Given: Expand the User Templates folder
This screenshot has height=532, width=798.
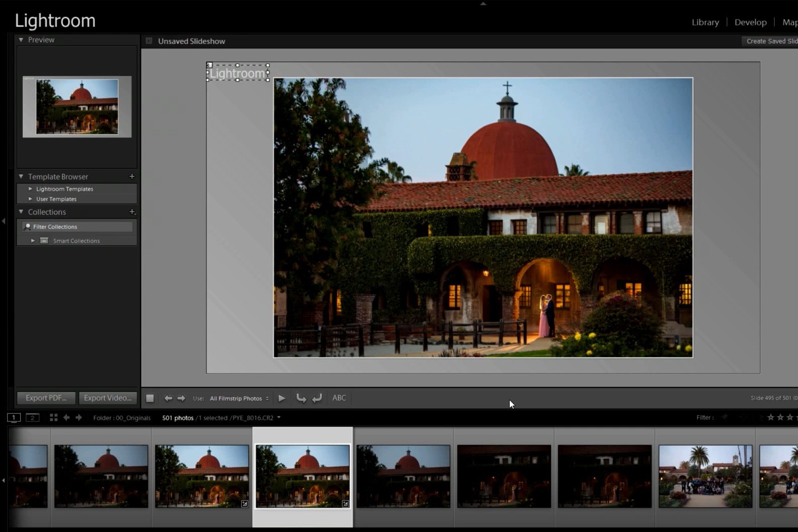Looking at the screenshot, I should coord(30,199).
